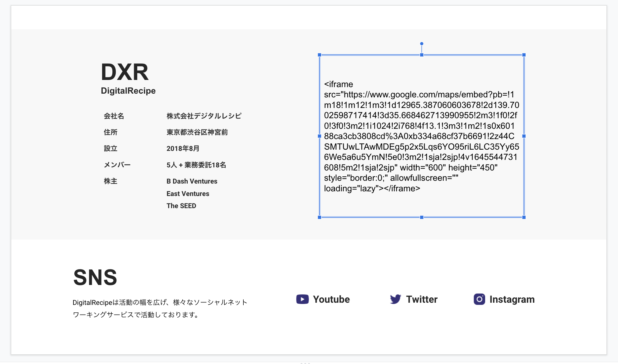Click the Instagram camera icon

tap(479, 299)
